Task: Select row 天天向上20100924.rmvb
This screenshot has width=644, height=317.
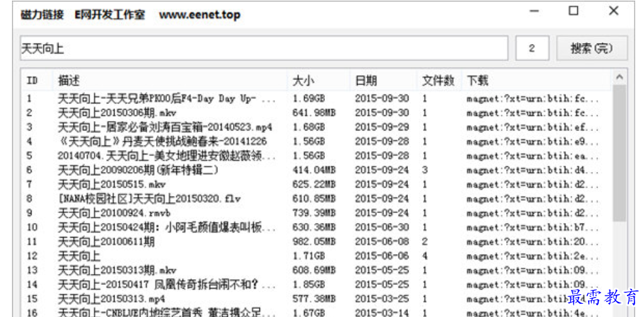Action: 317,213
